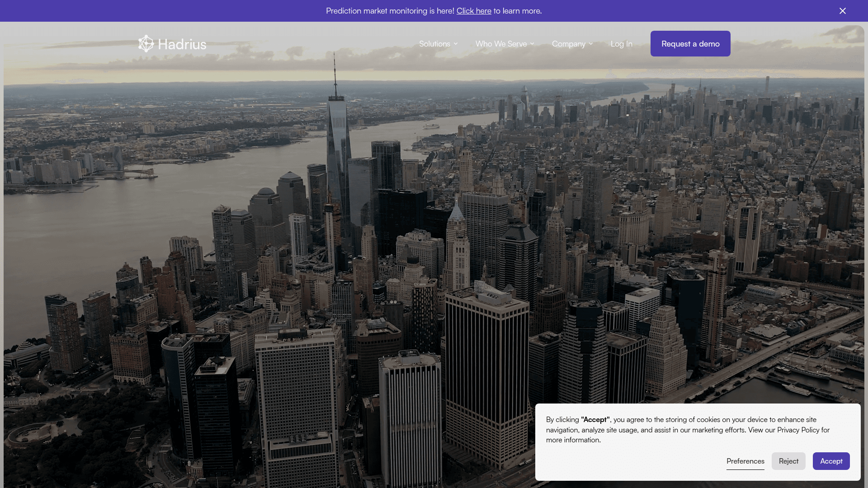Select the Company navigation label
This screenshot has width=868, height=488.
click(x=568, y=44)
